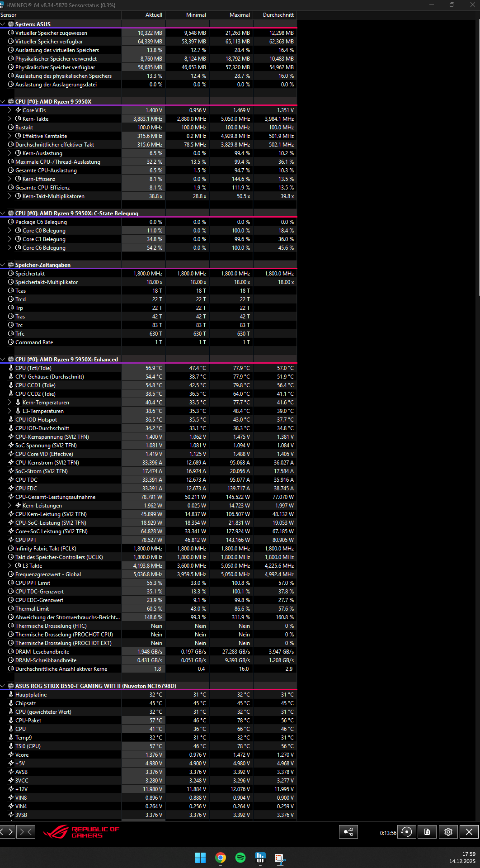
Task: Click the clock icon beside Thermal Limit
Action: (11, 609)
